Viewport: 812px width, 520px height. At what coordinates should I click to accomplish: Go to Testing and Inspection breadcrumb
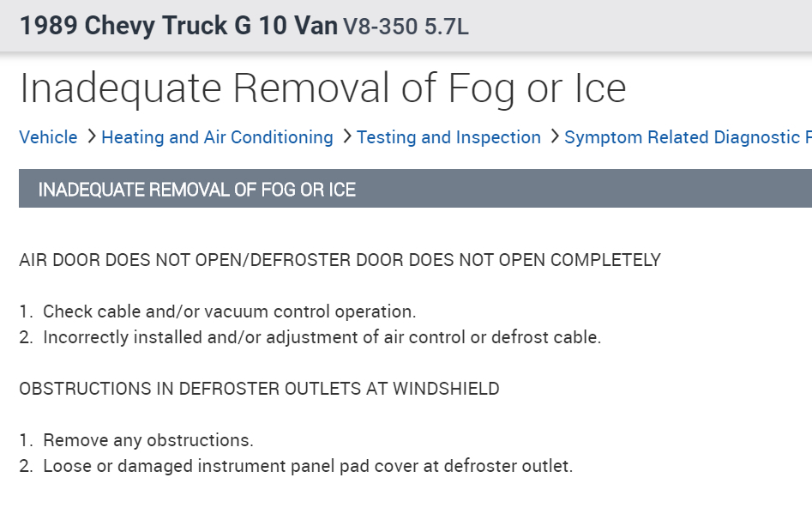tap(448, 137)
